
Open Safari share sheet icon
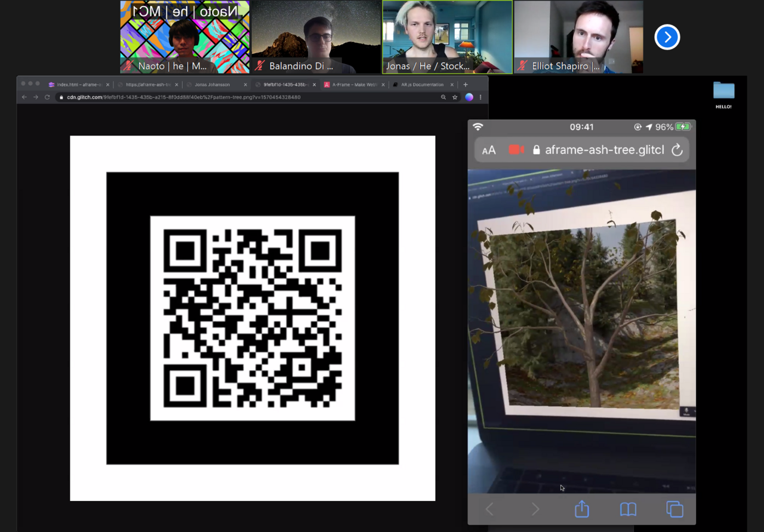[582, 509]
